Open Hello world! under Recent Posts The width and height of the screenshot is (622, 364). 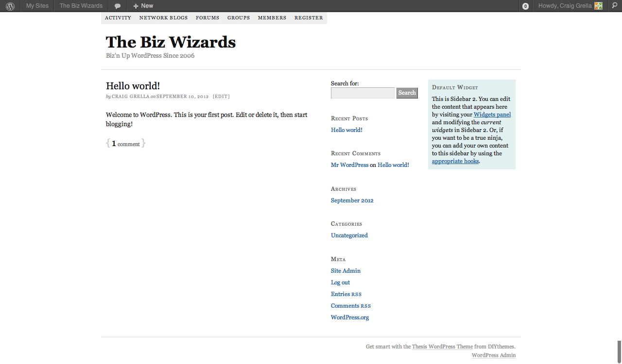346,130
